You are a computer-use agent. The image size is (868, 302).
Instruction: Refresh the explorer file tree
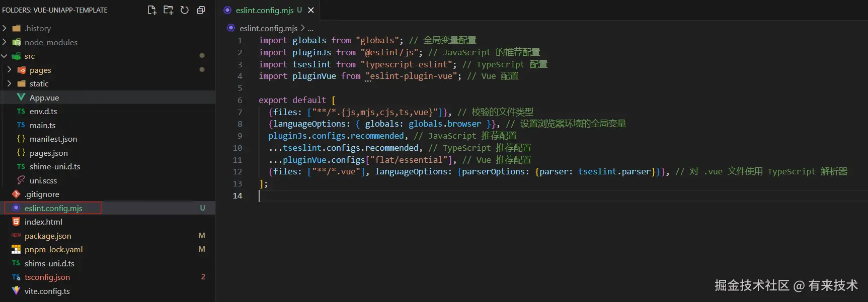[185, 10]
